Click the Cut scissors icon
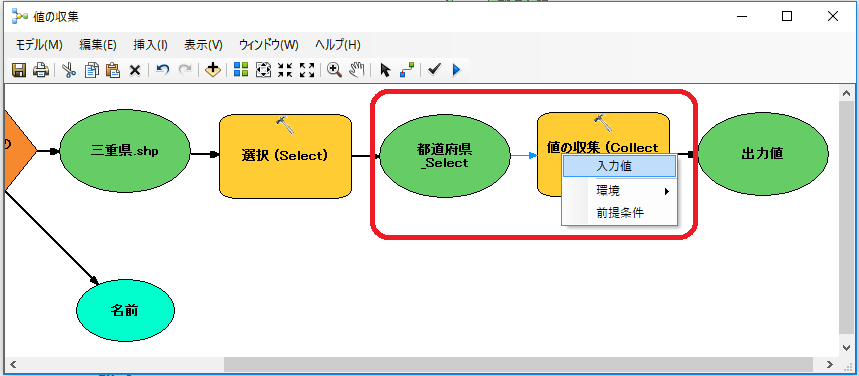The height and width of the screenshot is (376, 859). (x=68, y=70)
